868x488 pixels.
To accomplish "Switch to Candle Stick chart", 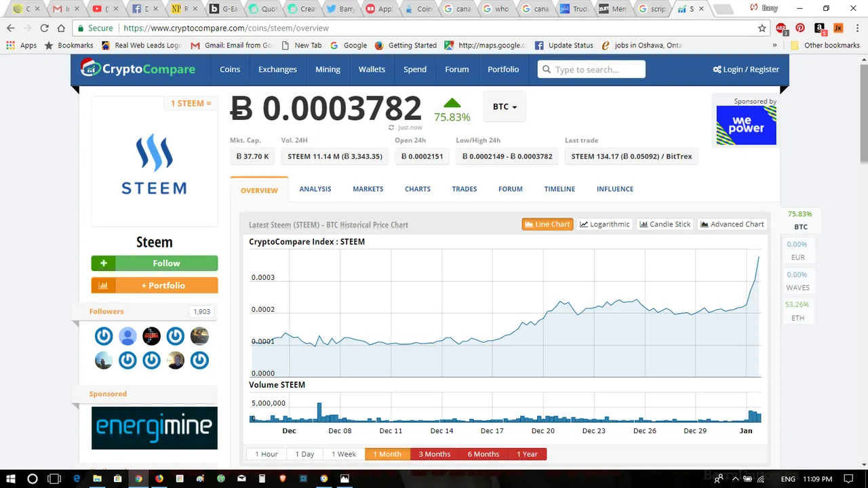I will pyautogui.click(x=665, y=224).
